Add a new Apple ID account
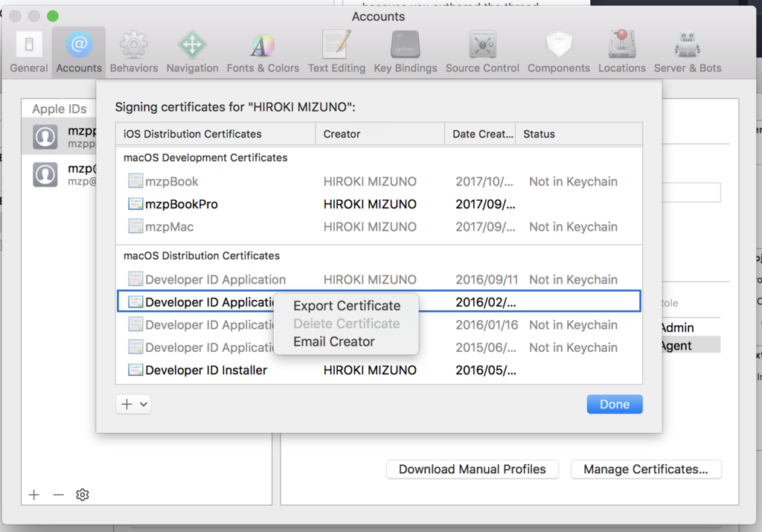The height and width of the screenshot is (532, 762). pos(34,495)
